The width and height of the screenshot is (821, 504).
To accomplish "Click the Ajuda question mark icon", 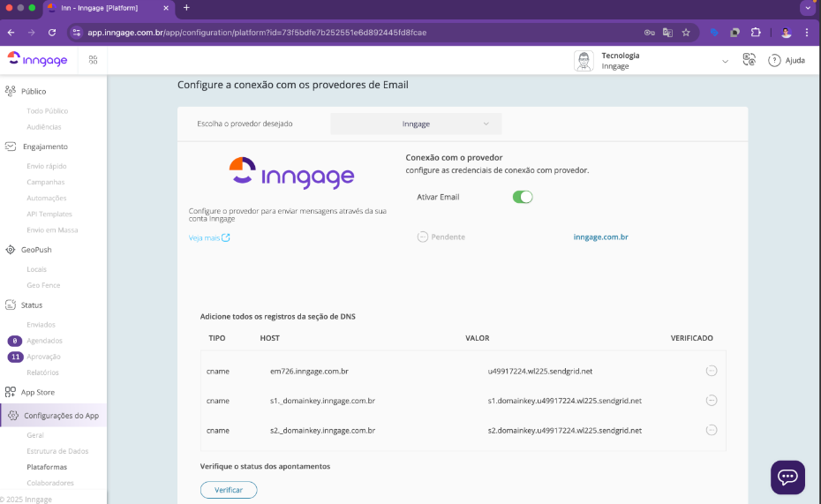I will (x=774, y=61).
